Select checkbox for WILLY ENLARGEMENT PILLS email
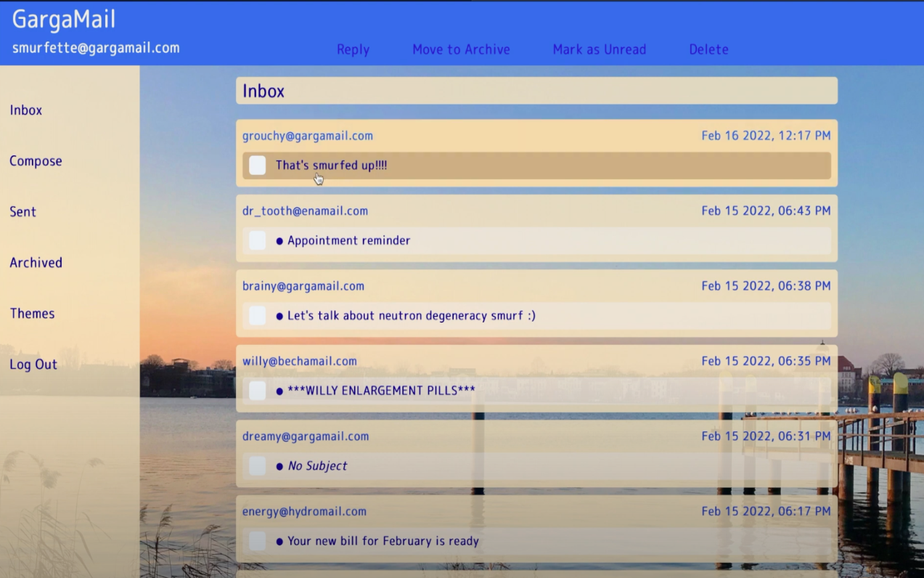 [258, 391]
